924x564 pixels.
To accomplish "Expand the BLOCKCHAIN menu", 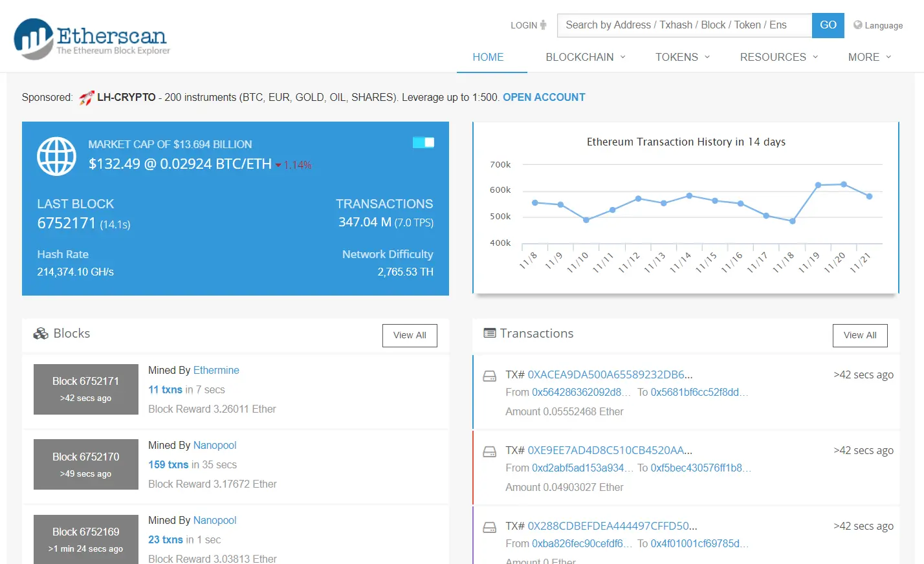I will [x=586, y=57].
